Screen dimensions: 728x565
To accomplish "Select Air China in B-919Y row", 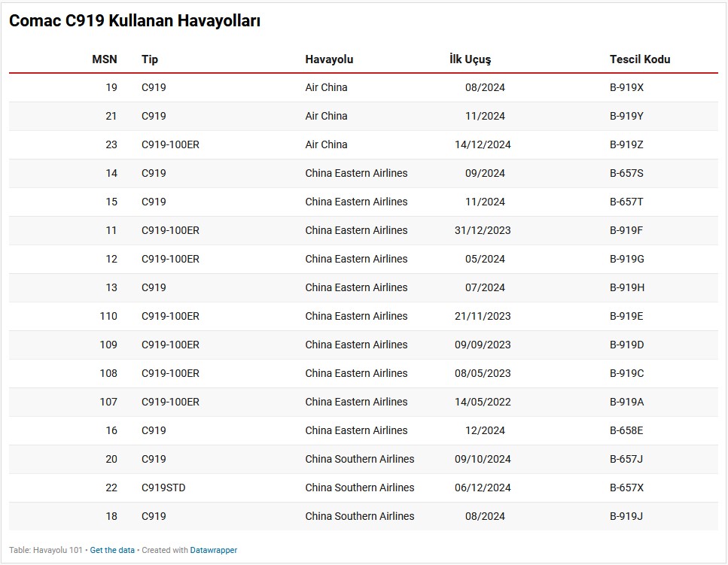I will [x=326, y=116].
